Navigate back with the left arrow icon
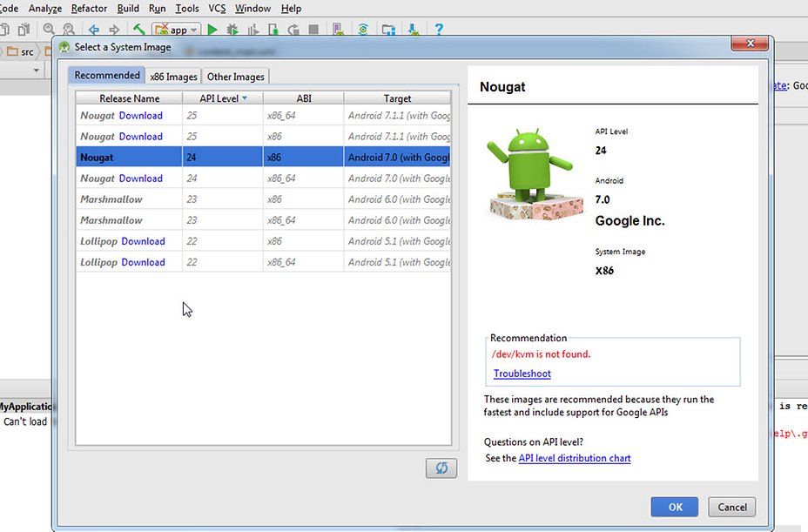This screenshot has height=532, width=808. 94,30
